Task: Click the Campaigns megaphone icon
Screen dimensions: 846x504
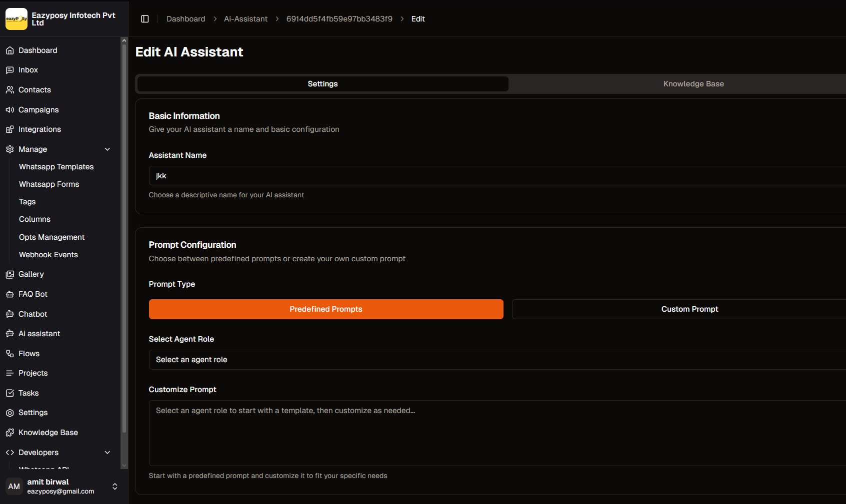Action: point(10,110)
